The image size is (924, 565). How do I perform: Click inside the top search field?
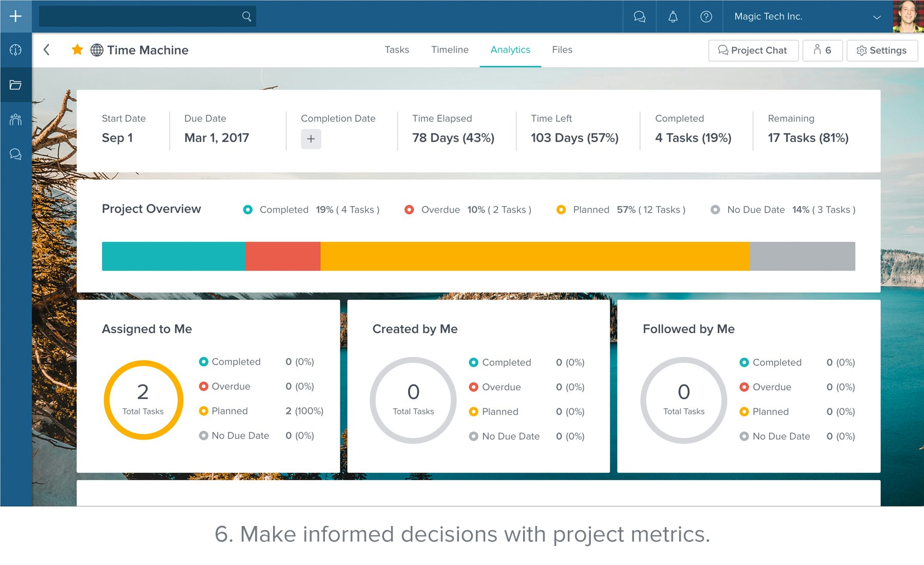(x=147, y=16)
